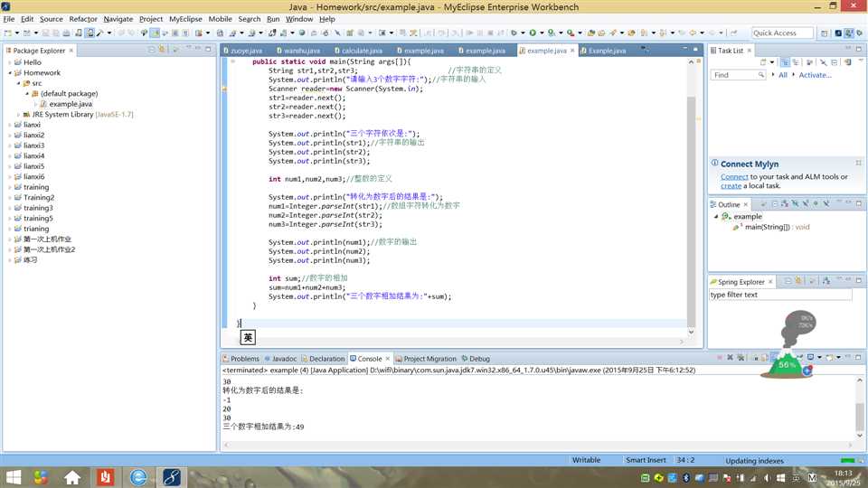The width and height of the screenshot is (868, 488).
Task: Open the Run button dropdown arrow
Action: 542,33
